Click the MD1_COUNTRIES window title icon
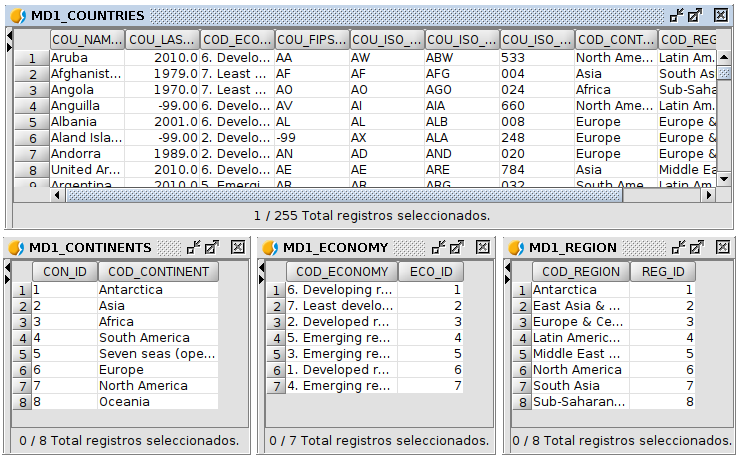This screenshot has width=741, height=457. click(x=18, y=16)
